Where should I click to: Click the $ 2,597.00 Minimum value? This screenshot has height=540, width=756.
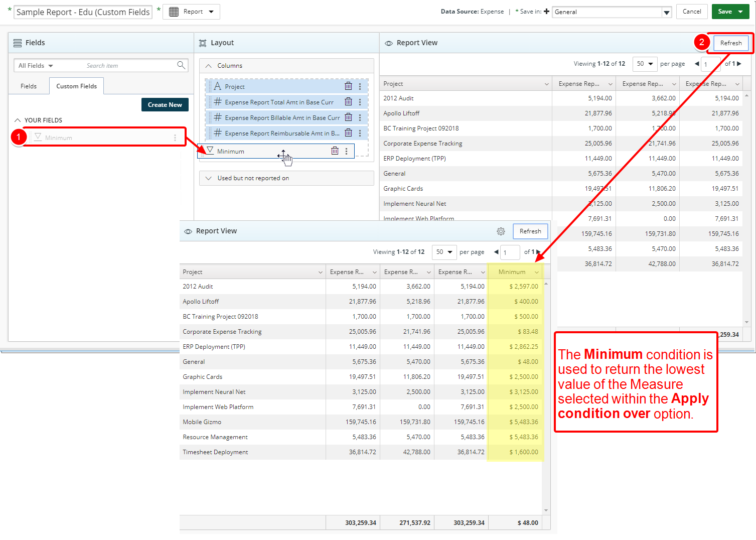pyautogui.click(x=524, y=287)
